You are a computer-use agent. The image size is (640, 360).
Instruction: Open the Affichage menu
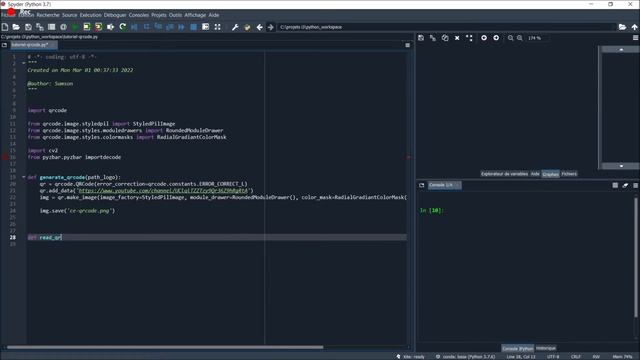[x=195, y=15]
